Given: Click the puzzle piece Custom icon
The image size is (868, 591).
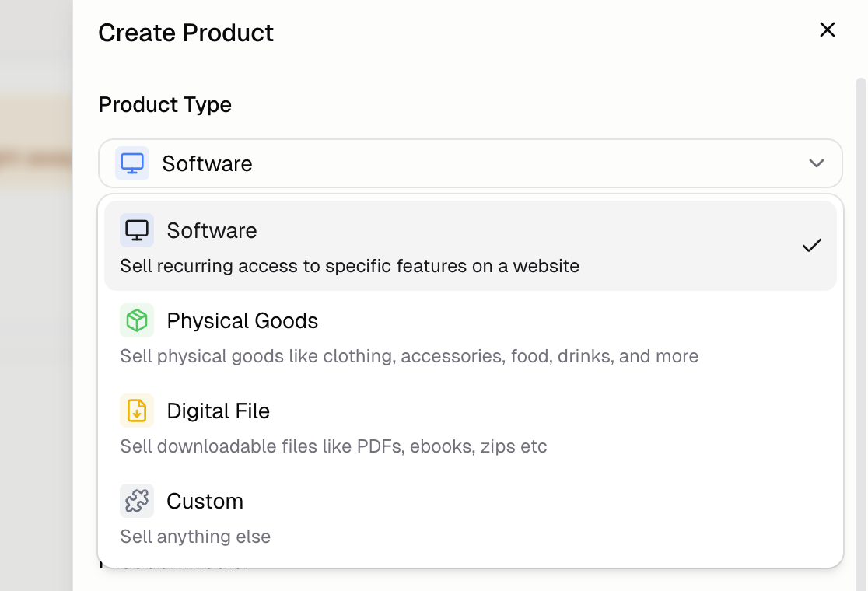Looking at the screenshot, I should click(137, 501).
